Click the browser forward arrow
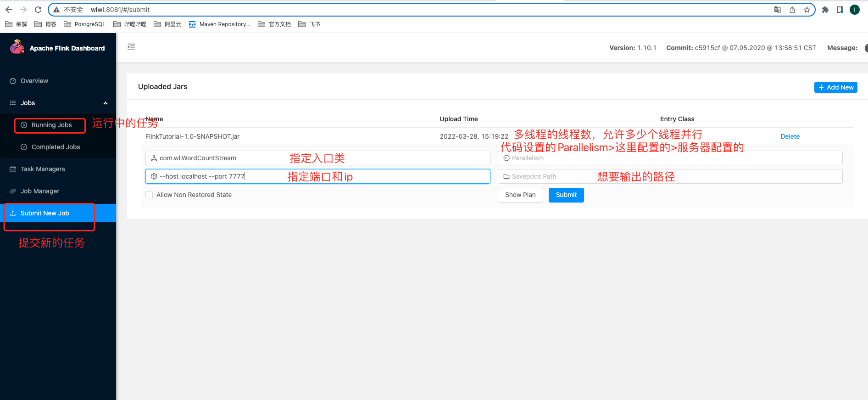868x400 pixels. [23, 10]
